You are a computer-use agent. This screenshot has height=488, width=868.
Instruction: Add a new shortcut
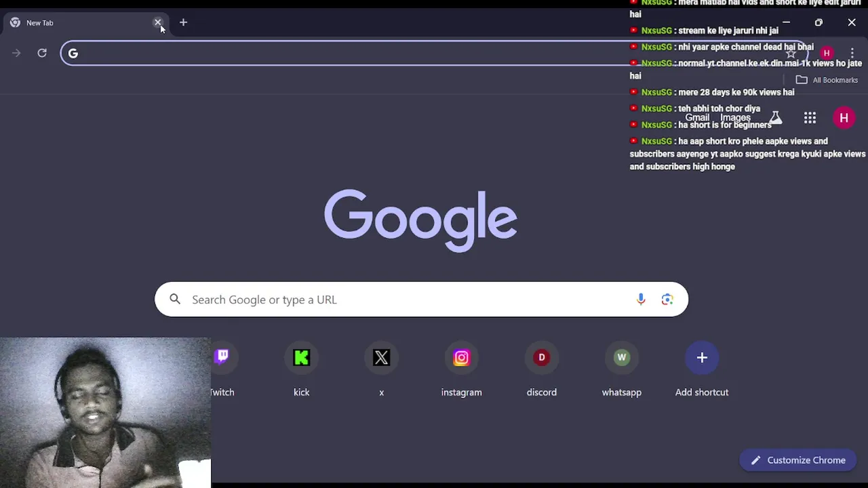(x=701, y=371)
